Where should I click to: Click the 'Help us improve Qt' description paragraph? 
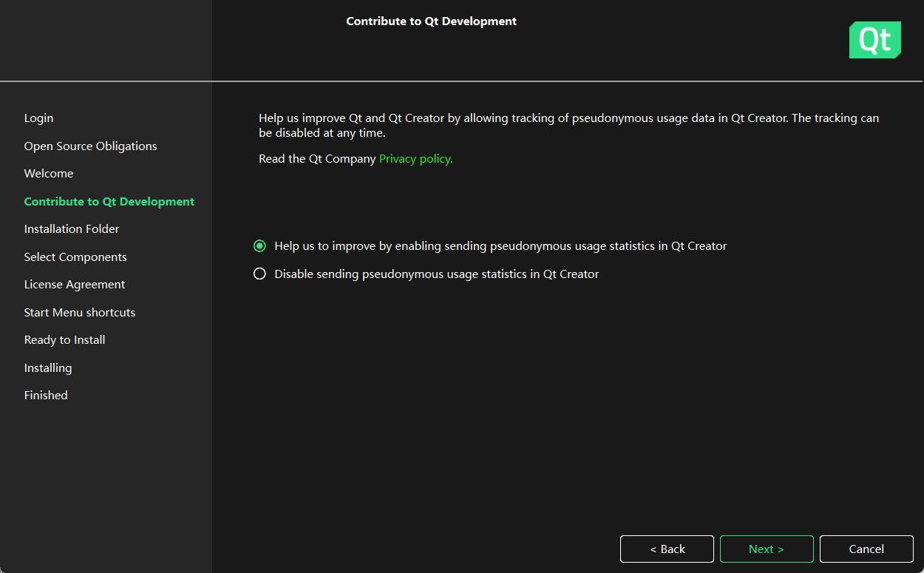tap(569, 126)
